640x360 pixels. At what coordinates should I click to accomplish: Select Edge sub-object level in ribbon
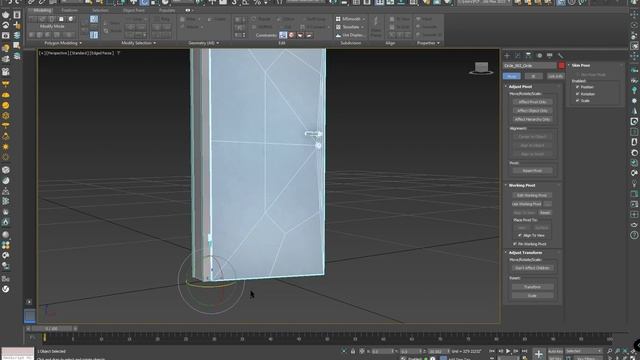(42, 19)
